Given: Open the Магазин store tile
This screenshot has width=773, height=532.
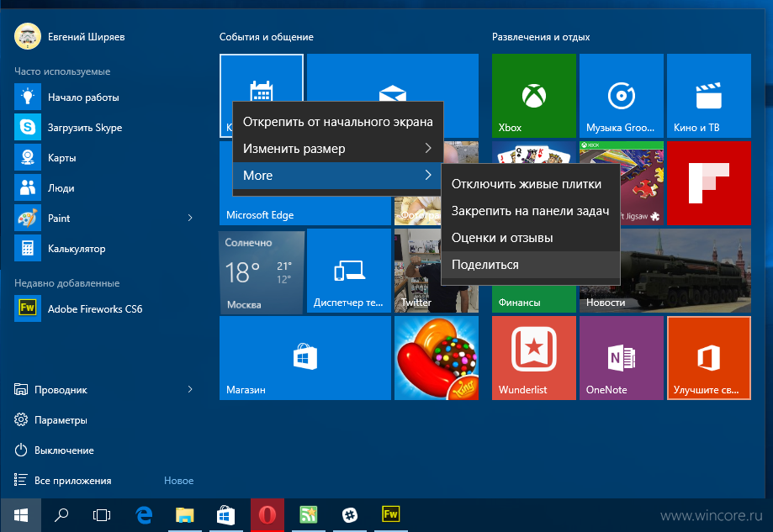Looking at the screenshot, I should [x=305, y=358].
